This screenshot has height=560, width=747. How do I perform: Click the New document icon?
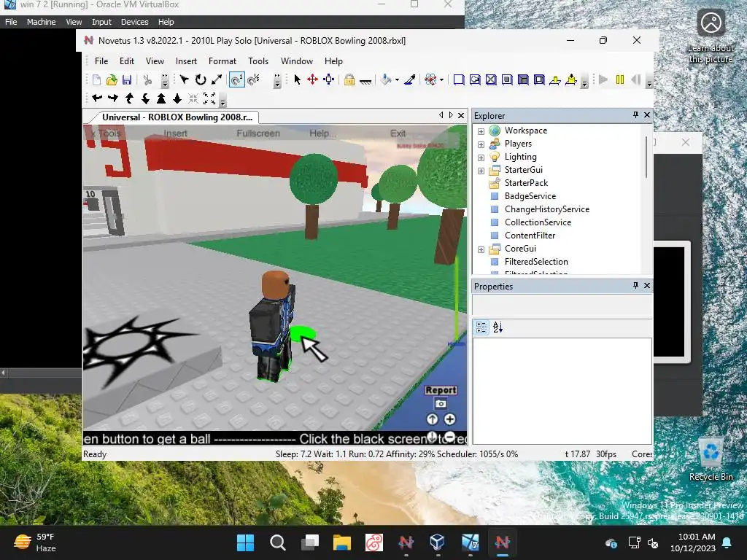coord(97,80)
